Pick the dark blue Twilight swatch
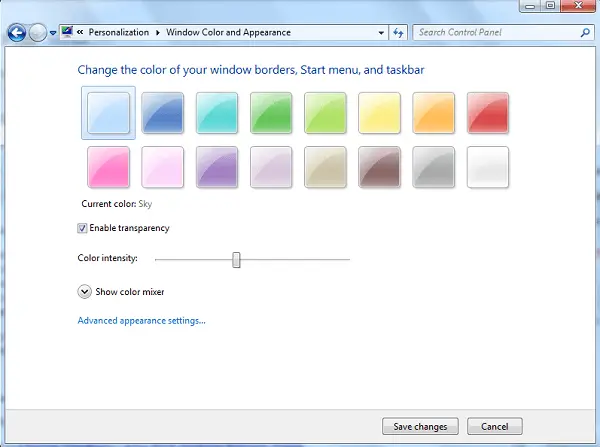Screen dimensions: 600x447 tap(163, 113)
